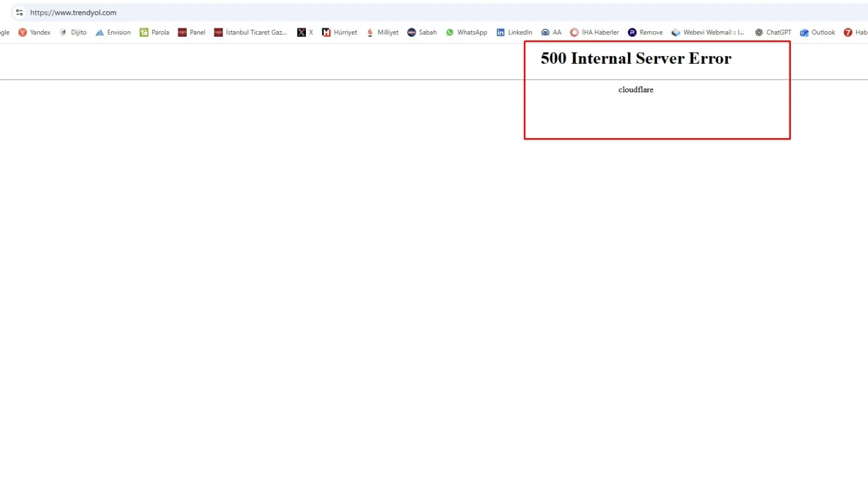Click the Remove bookmark
Screen dimensions: 868x496
[x=646, y=33]
